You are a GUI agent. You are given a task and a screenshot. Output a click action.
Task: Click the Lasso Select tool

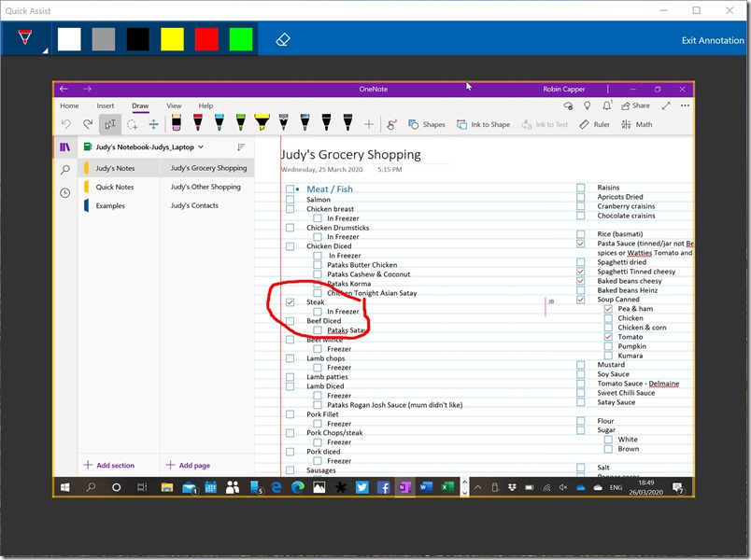tap(132, 124)
